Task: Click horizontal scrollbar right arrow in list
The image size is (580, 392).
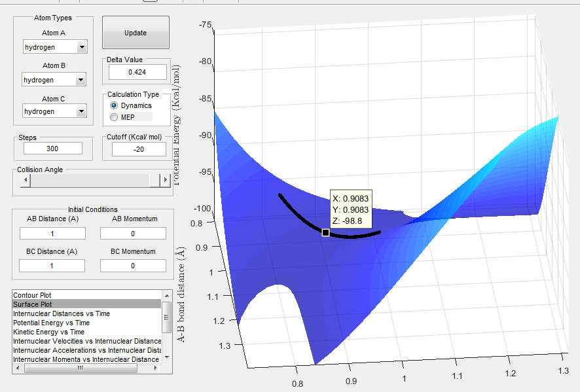Action: pyautogui.click(x=156, y=368)
